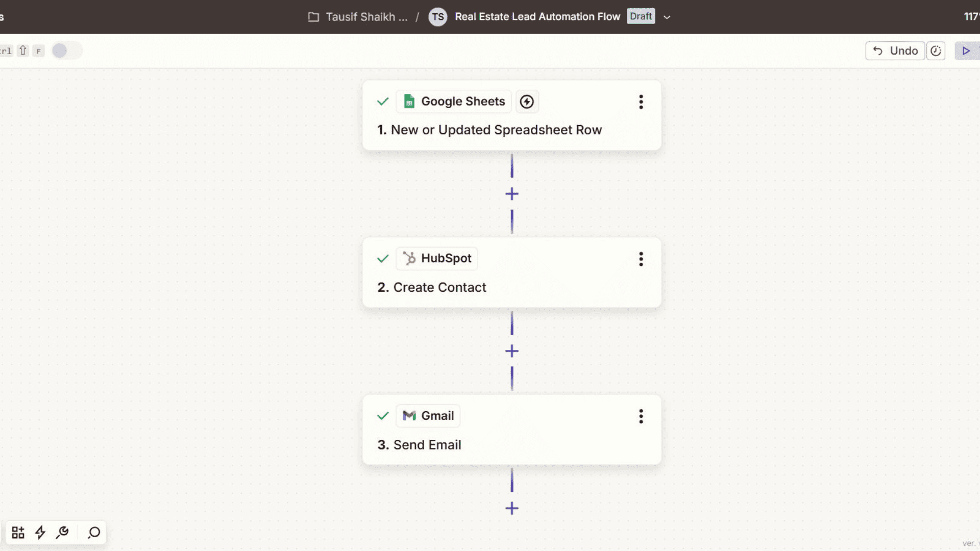This screenshot has height=551, width=980.
Task: Click the wrench tools icon in bottom toolbar
Action: point(63,532)
